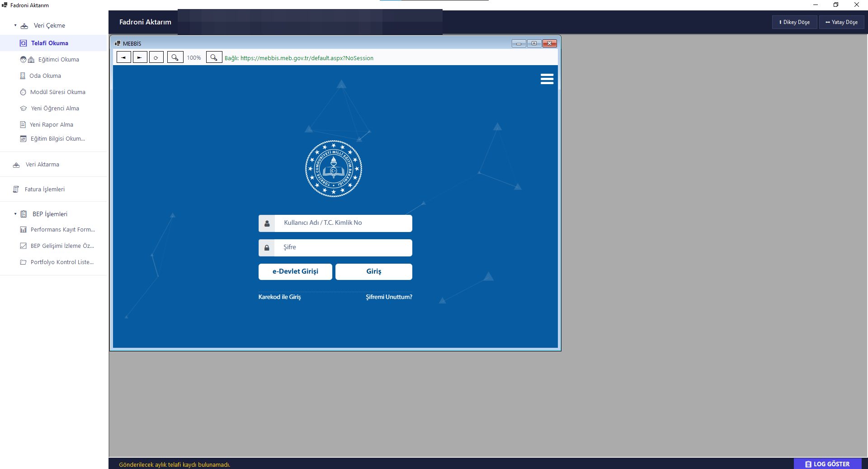Click the 100% zoom level label
The image size is (868, 469).
click(194, 58)
